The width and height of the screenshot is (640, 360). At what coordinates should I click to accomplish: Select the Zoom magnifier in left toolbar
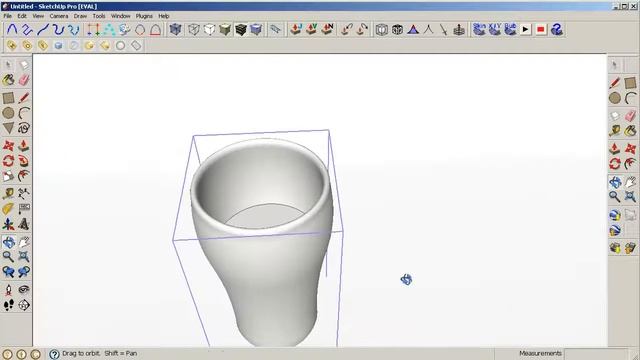(x=8, y=256)
